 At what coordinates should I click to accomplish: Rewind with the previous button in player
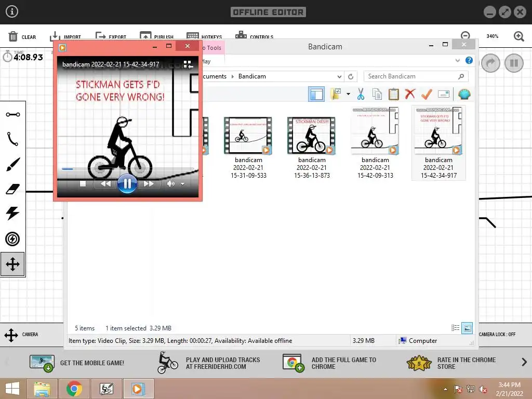105,183
